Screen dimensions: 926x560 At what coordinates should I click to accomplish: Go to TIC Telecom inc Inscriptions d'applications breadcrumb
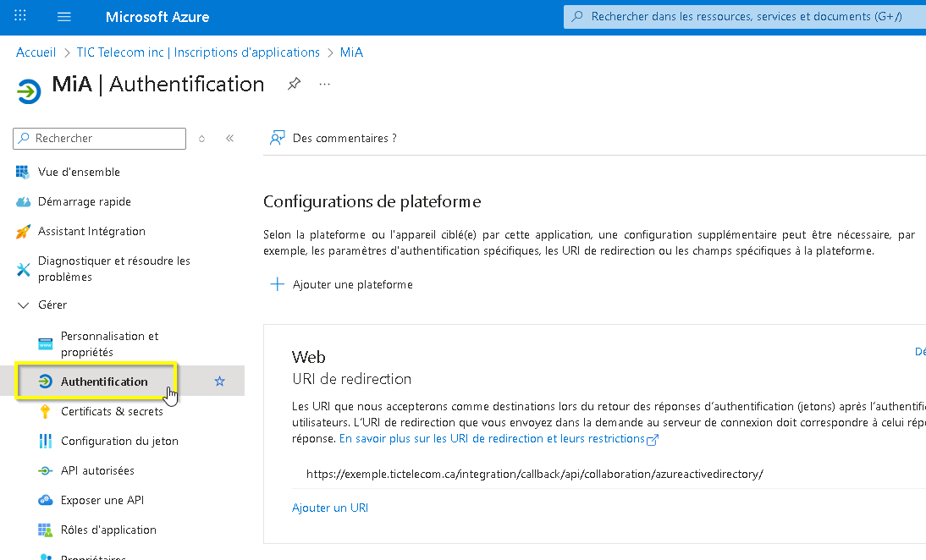198,52
